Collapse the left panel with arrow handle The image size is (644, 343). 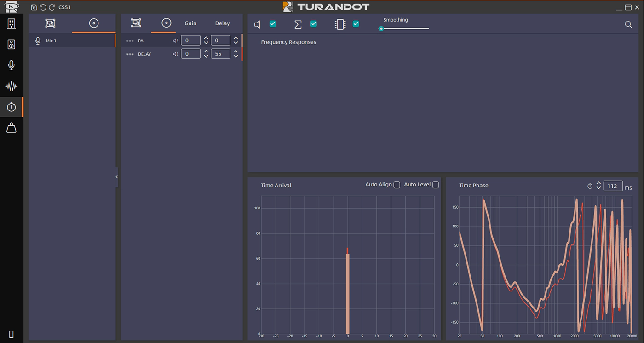coord(116,177)
